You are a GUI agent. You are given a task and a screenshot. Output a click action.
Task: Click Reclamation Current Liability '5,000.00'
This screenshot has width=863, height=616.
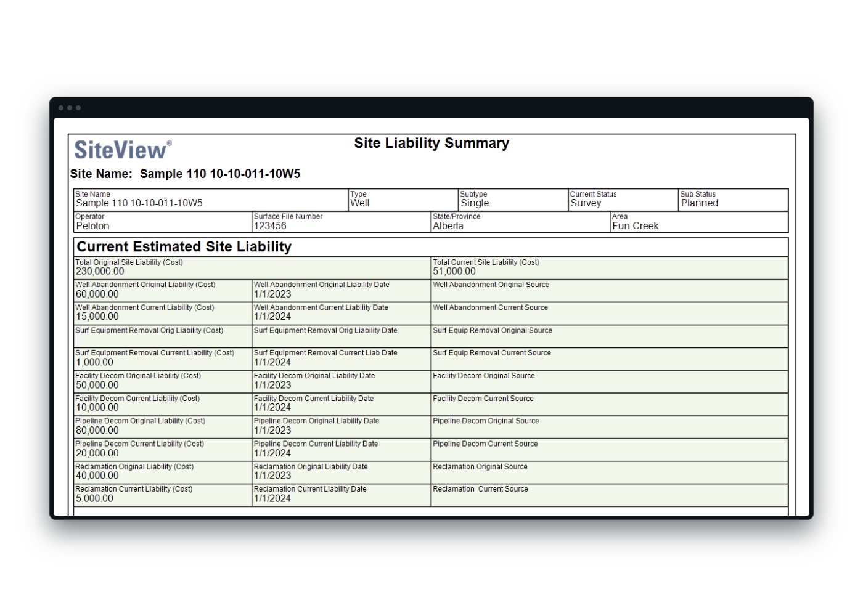tap(94, 499)
